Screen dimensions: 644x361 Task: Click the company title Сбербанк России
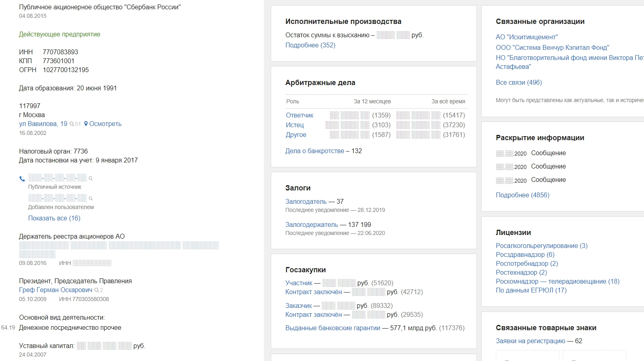(x=100, y=7)
